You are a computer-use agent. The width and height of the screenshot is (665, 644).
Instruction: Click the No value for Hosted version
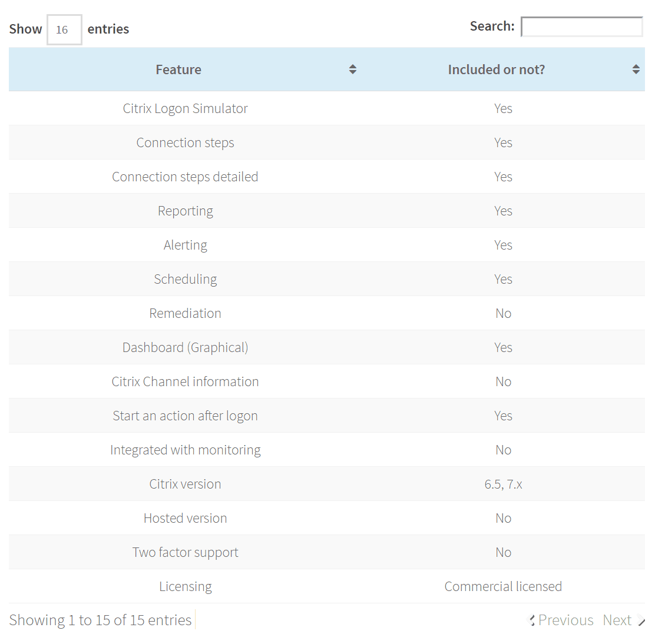(x=504, y=518)
